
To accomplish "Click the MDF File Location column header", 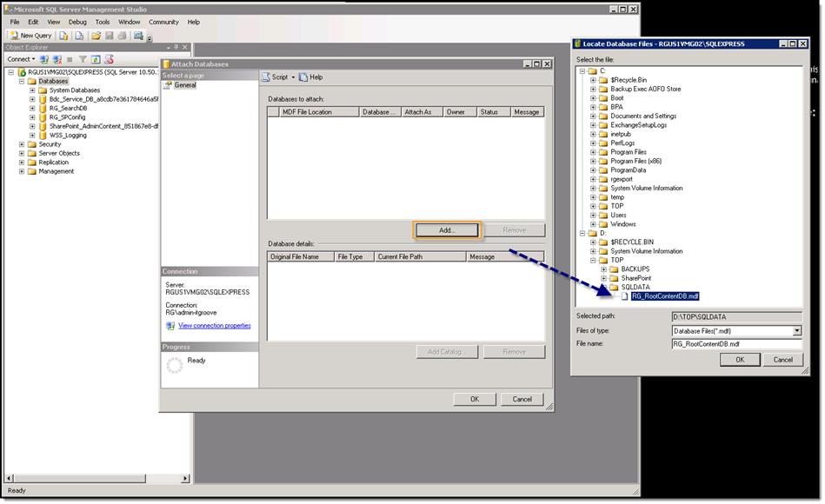I will (x=319, y=112).
